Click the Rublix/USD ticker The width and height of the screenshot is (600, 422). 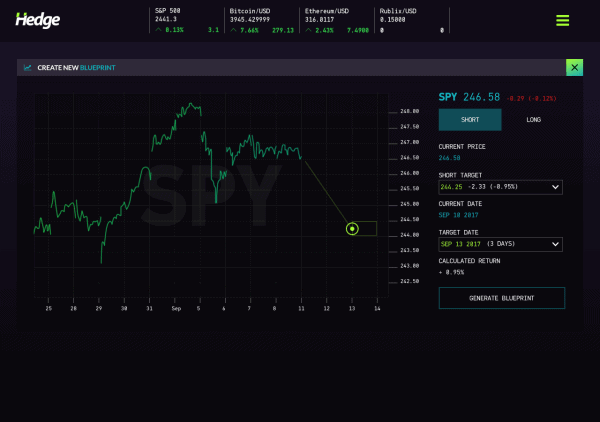pos(412,20)
